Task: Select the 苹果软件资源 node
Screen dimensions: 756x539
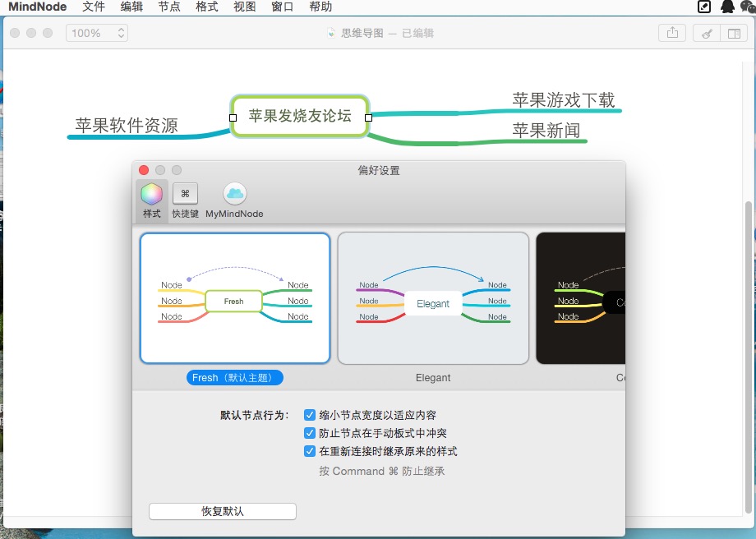Action: coord(127,126)
